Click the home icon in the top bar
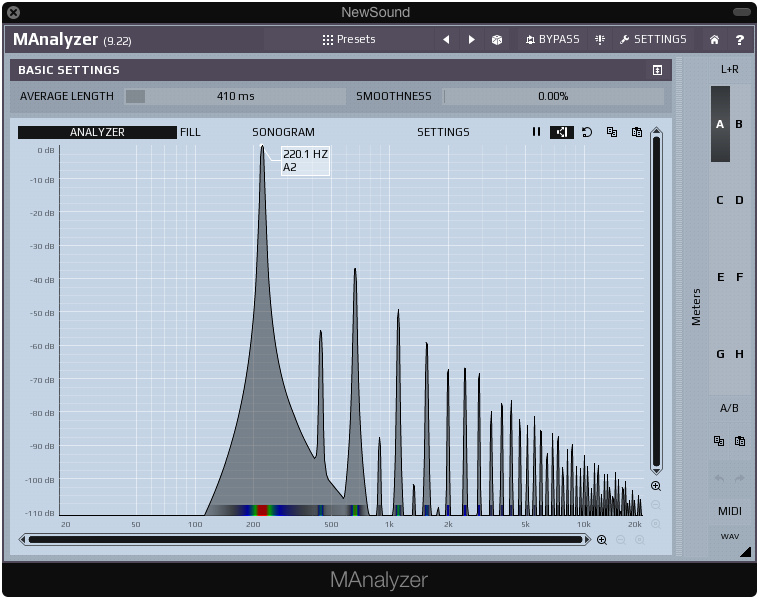Viewport: 759px width, 599px height. (714, 40)
